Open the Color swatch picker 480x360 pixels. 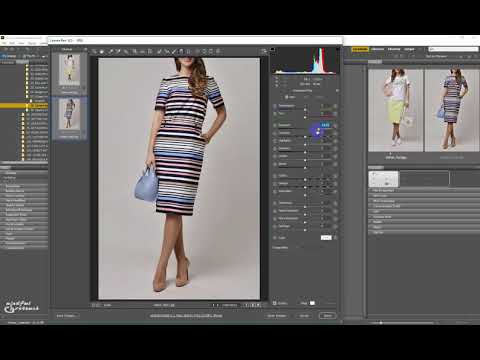coord(326,238)
